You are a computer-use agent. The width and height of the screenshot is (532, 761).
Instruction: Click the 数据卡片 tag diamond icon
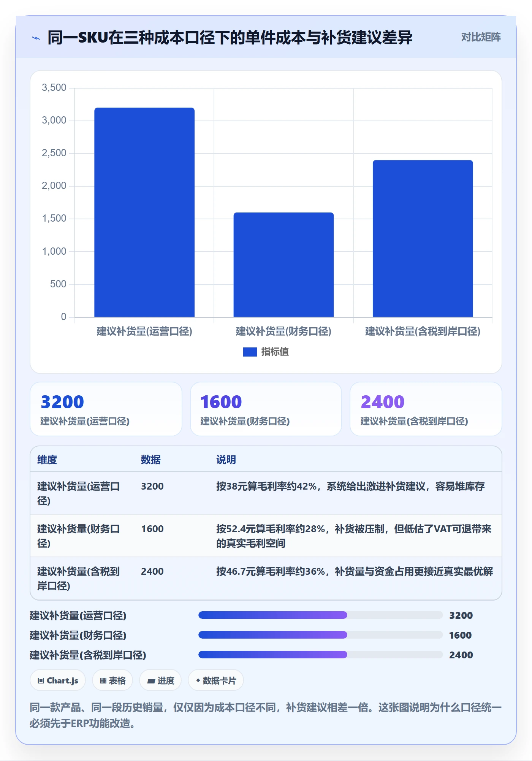198,680
